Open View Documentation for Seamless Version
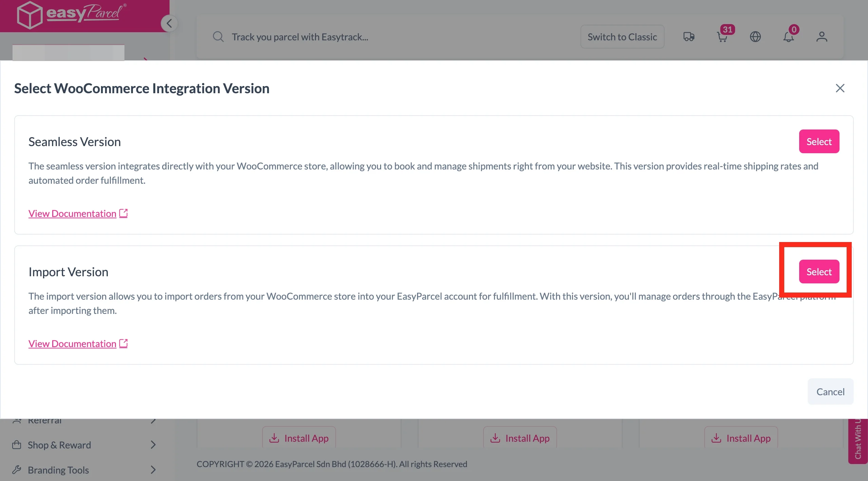This screenshot has height=481, width=868. (72, 213)
